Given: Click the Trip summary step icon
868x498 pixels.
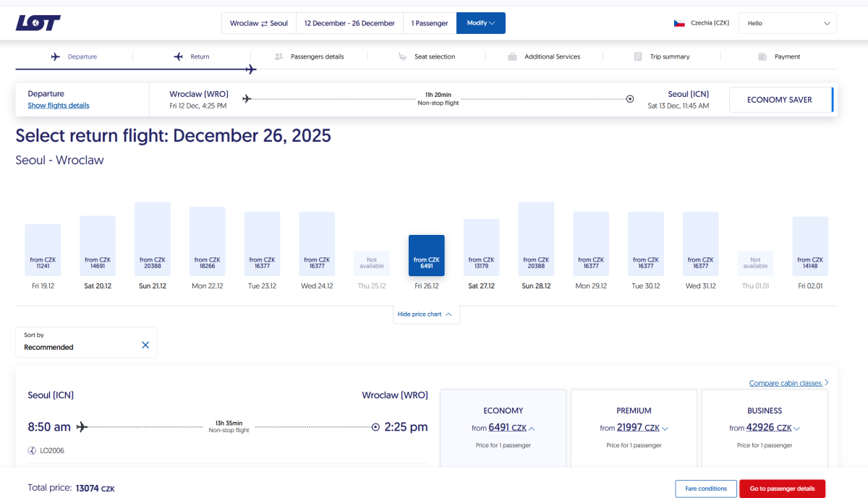Looking at the screenshot, I should pyautogui.click(x=637, y=56).
